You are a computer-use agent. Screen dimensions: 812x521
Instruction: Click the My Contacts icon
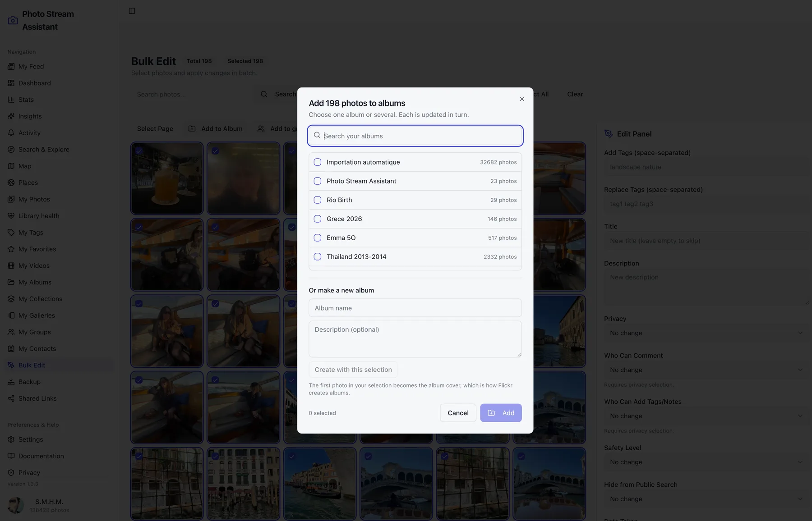click(x=11, y=349)
